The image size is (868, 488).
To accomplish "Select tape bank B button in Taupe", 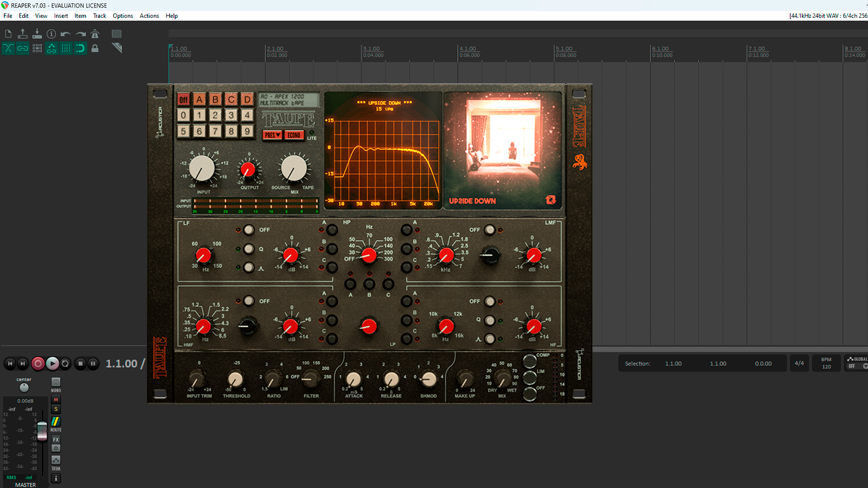I will pos(215,99).
